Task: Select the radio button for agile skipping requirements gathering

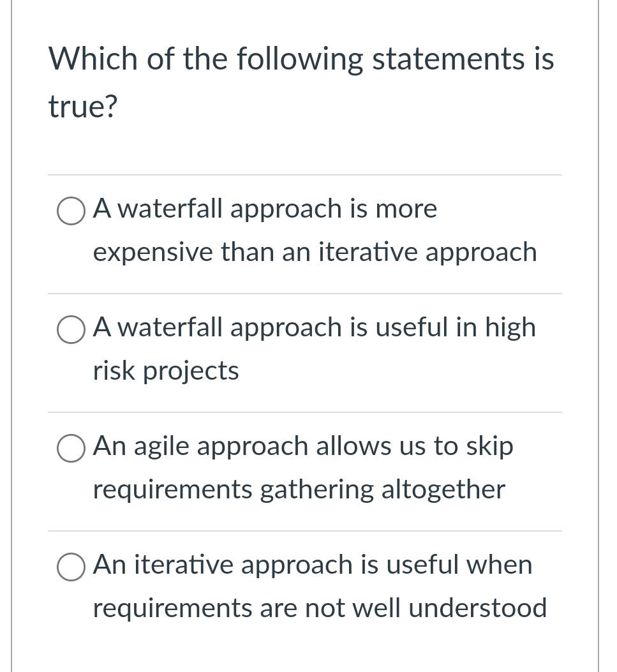Action: [71, 449]
